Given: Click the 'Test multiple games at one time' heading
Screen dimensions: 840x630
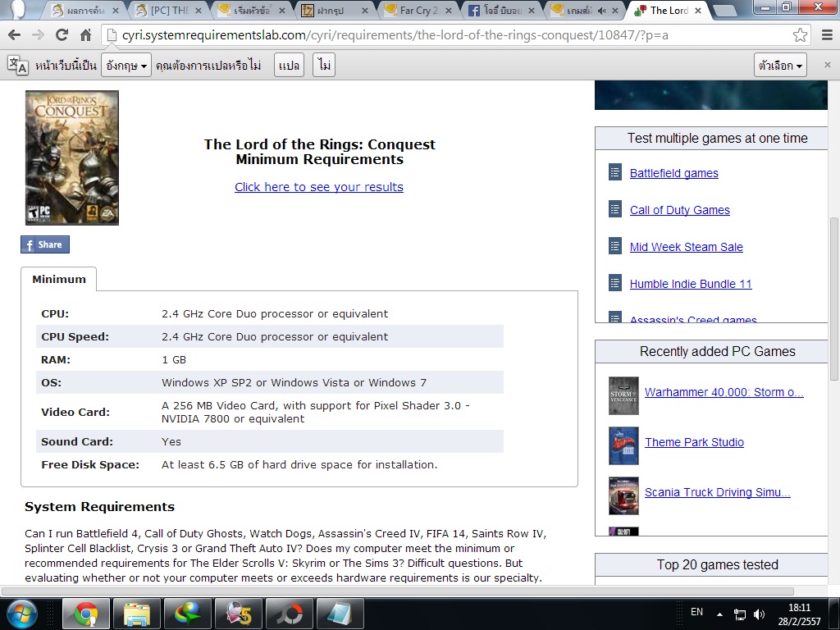Looking at the screenshot, I should coord(717,138).
